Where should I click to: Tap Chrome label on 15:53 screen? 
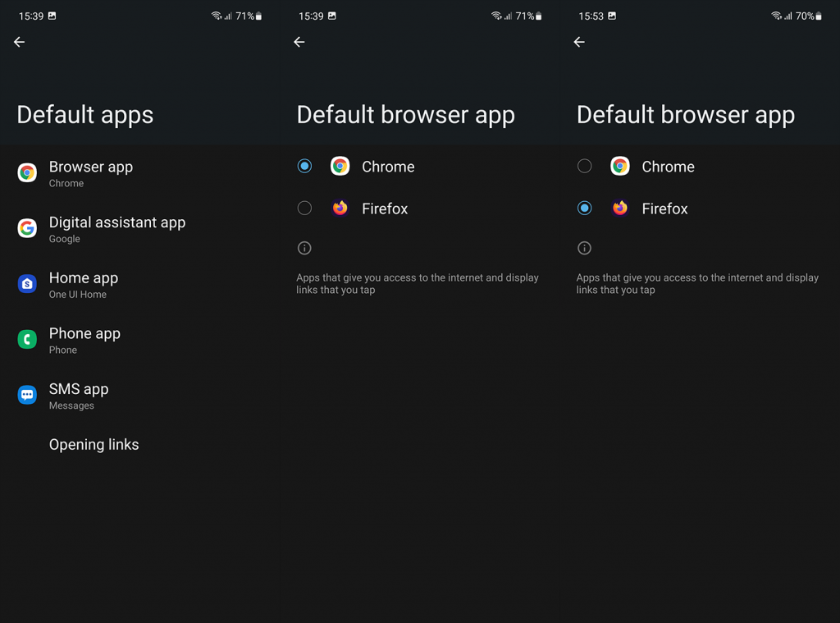point(668,167)
